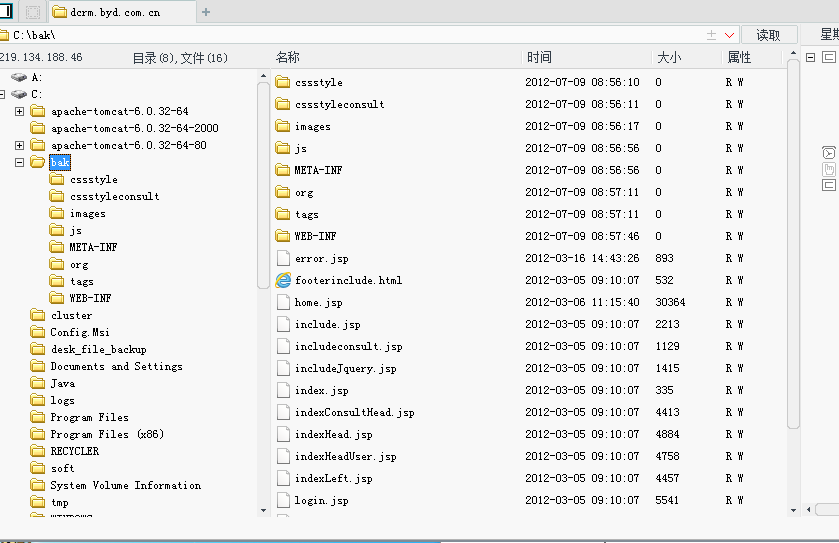
Task: Select the tags subfolder in tree
Action: (x=81, y=281)
